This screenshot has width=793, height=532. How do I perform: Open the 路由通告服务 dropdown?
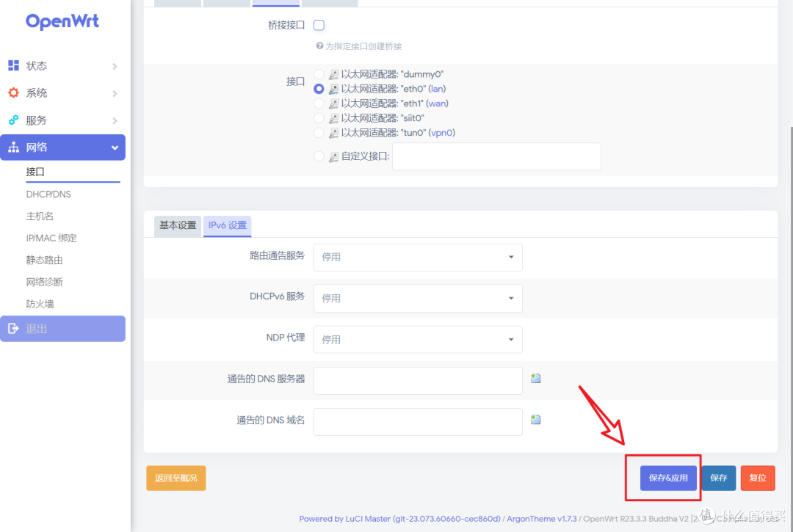(x=418, y=257)
